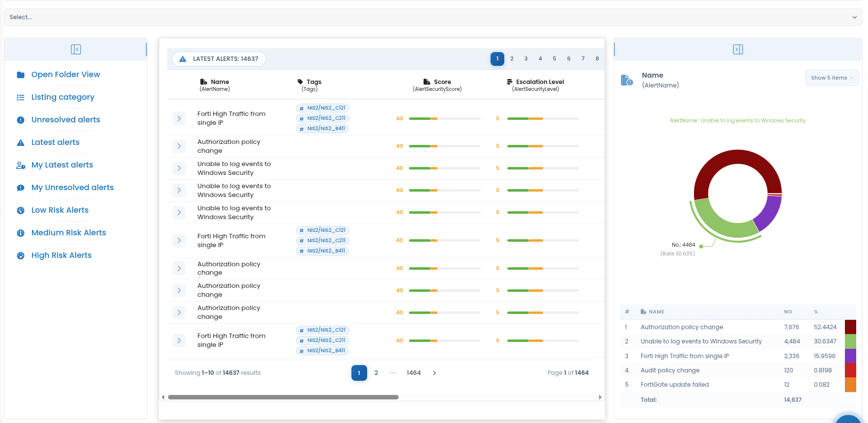Open the top Select... dropdown
The height and width of the screenshot is (423, 868).
[433, 17]
